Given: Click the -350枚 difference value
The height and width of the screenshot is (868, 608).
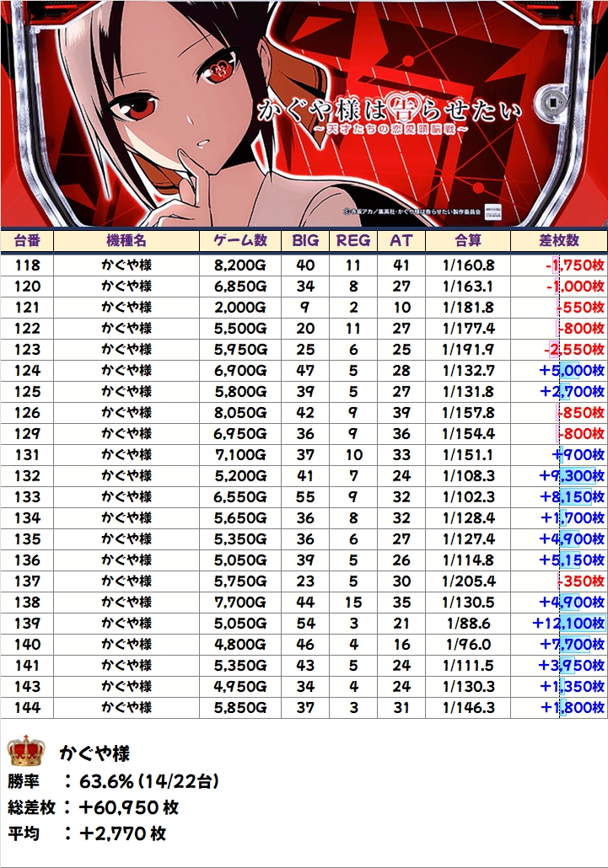Looking at the screenshot, I should click(581, 581).
